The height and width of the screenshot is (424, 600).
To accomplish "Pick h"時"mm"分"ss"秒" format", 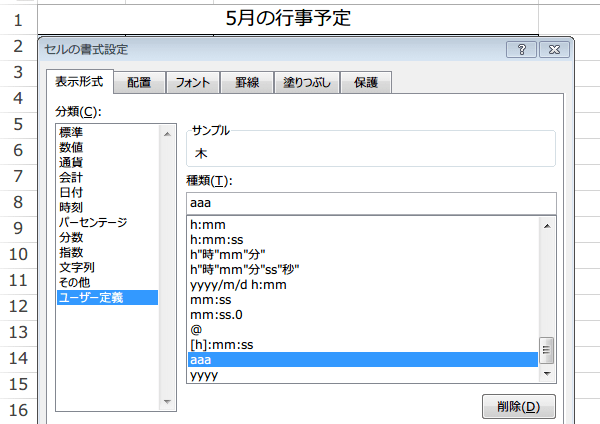I will [363, 269].
